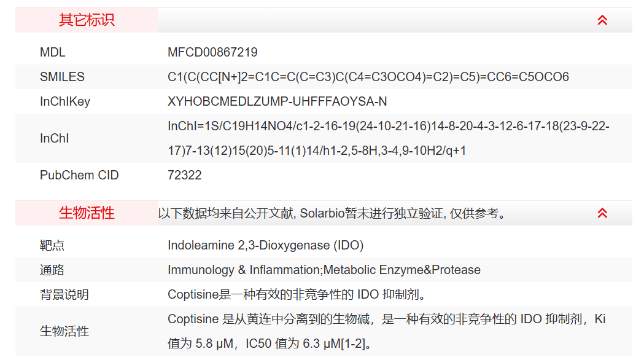The width and height of the screenshot is (644, 357).
Task: Click the 其它标识 section header title
Action: [x=87, y=20]
